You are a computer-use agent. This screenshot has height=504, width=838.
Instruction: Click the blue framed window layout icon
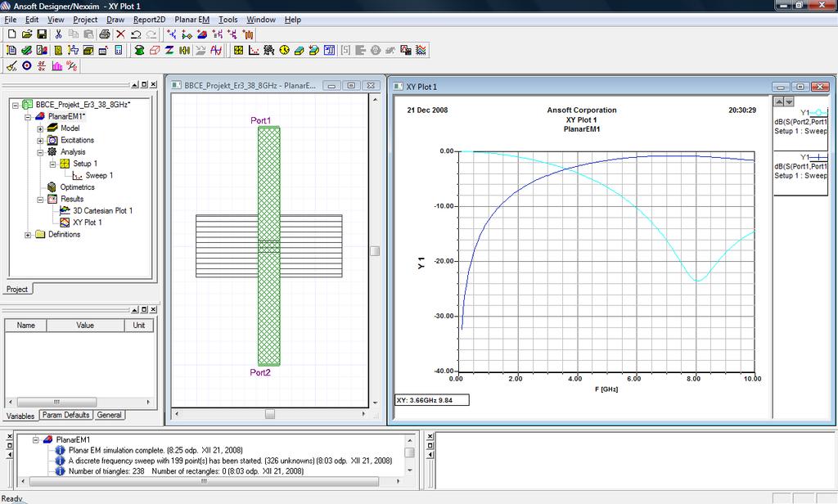(x=330, y=50)
